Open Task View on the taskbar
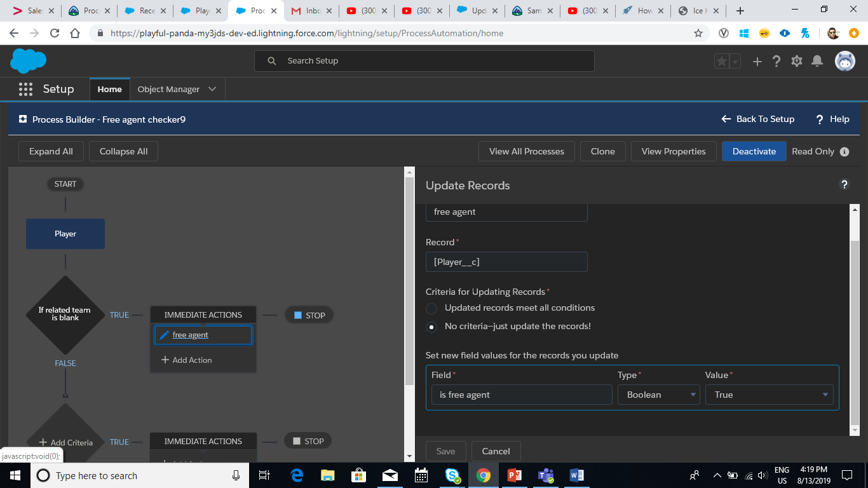Viewport: 868px width, 488px height. point(265,475)
